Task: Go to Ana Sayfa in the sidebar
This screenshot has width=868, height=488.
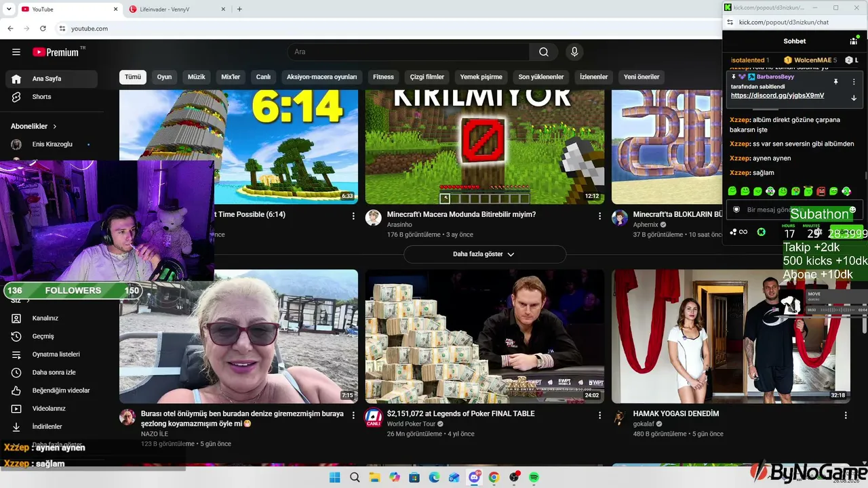Action: click(52, 79)
